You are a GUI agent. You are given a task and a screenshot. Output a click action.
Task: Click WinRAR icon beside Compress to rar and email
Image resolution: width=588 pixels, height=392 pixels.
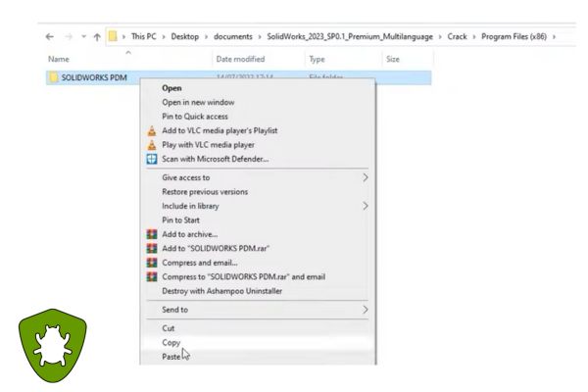coord(152,276)
